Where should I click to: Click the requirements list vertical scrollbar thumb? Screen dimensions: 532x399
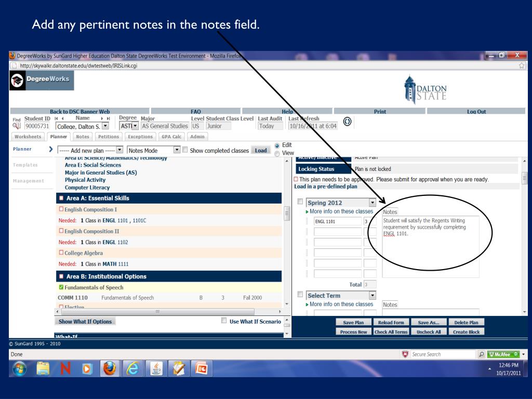click(287, 214)
